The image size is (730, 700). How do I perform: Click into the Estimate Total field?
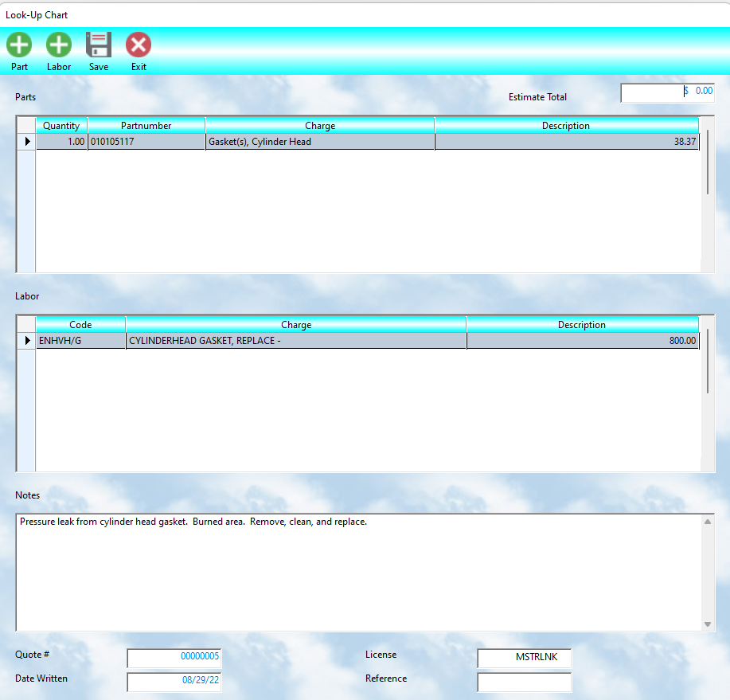667,92
